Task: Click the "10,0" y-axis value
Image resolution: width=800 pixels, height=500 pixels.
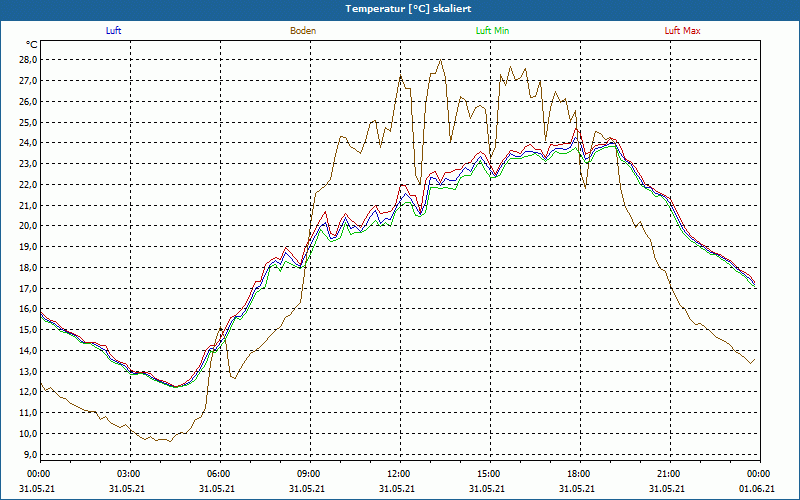Action: click(29, 434)
